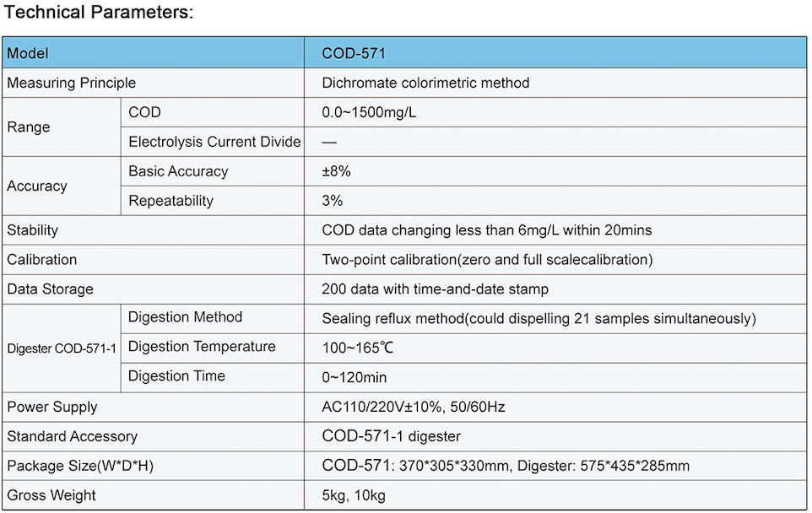Select the Gross Weight "5kg, 10kg" value
This screenshot has height=513, width=812.
pyautogui.click(x=354, y=495)
